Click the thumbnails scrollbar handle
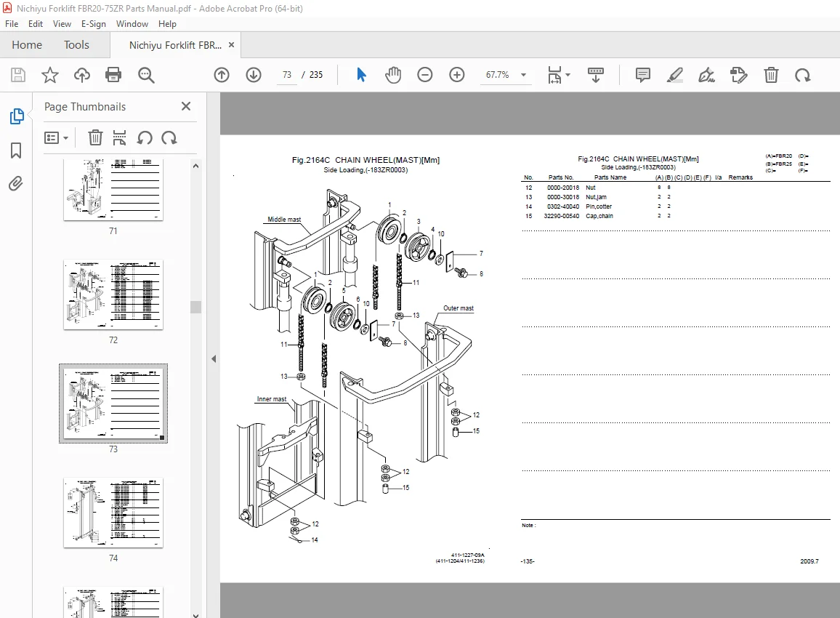Screen dimensions: 840x618 point(196,307)
